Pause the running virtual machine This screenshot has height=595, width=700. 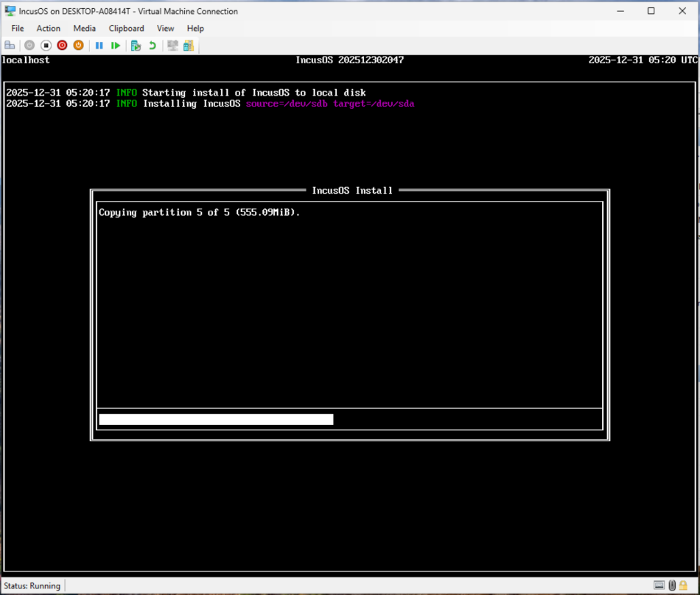click(x=99, y=45)
